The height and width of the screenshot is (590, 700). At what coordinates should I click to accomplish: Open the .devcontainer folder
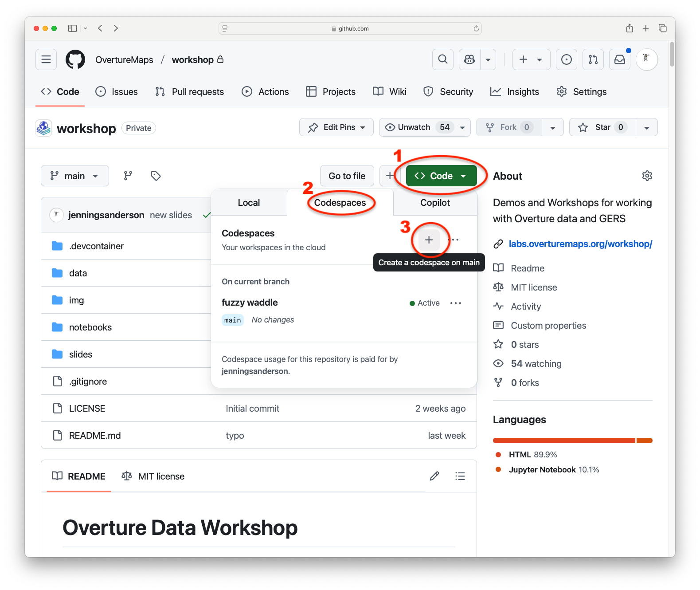tap(96, 246)
